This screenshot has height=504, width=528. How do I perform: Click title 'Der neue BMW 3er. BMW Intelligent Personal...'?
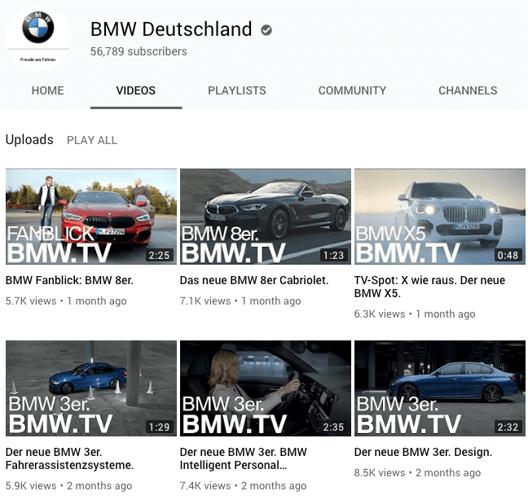[x=243, y=458]
